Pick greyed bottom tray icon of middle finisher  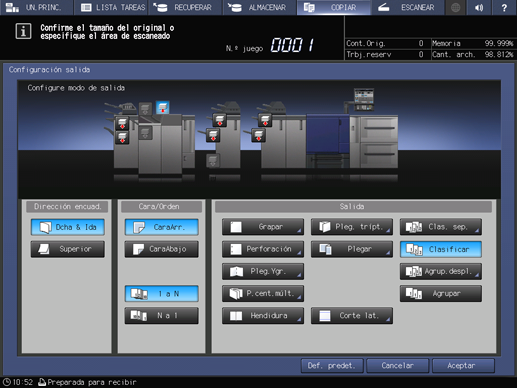point(213,161)
